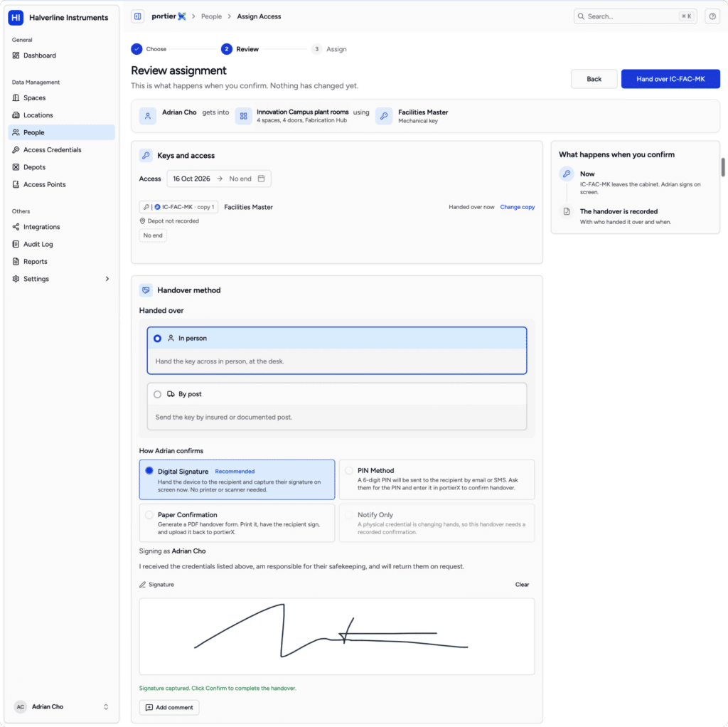
Task: Open the help icon in top bar
Action: (712, 16)
